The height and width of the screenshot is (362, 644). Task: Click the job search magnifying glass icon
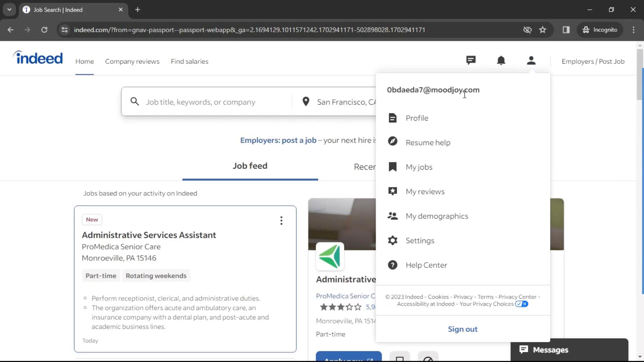click(x=135, y=102)
